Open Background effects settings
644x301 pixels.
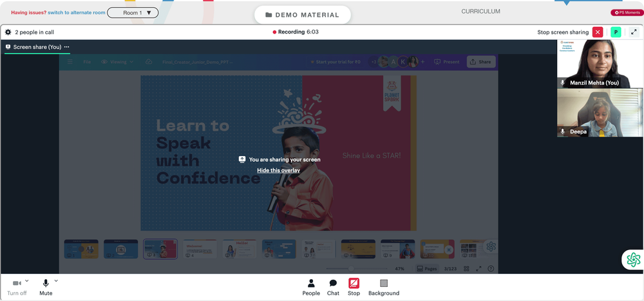point(384,287)
